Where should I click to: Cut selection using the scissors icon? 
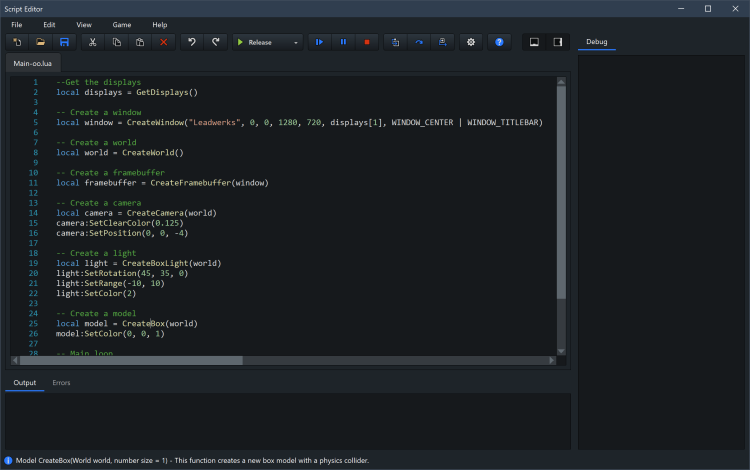[93, 42]
